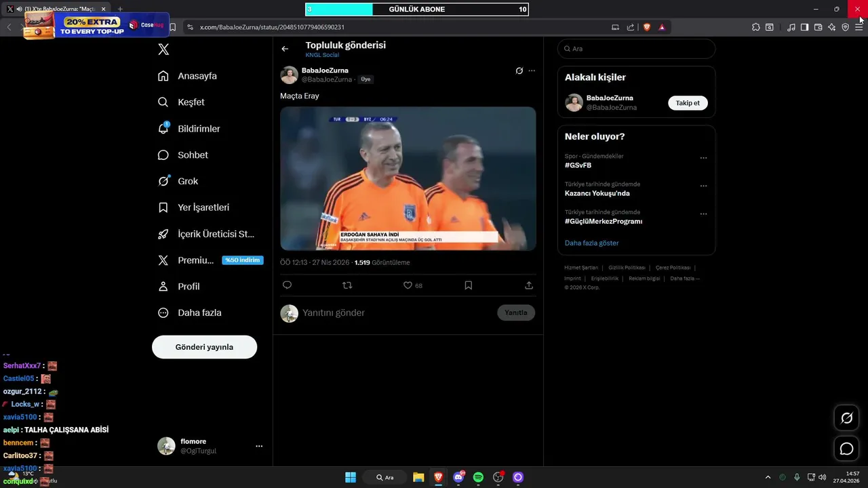Click the Daha fazla göster link
The width and height of the screenshot is (868, 488).
pyautogui.click(x=591, y=243)
